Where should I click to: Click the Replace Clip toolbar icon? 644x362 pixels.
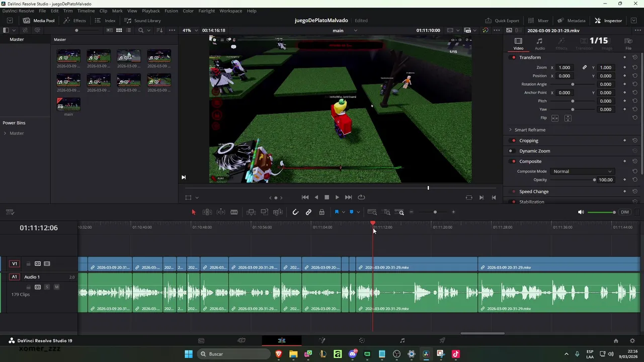278,212
